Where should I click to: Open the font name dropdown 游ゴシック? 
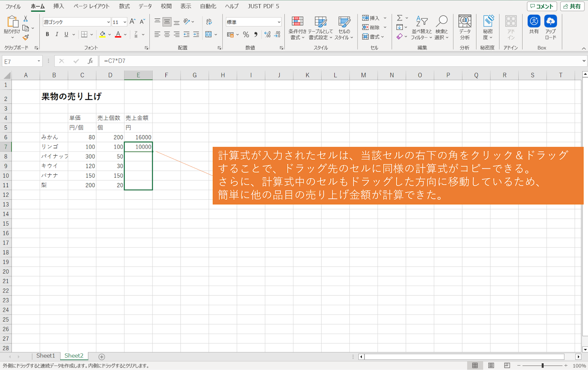(x=108, y=22)
